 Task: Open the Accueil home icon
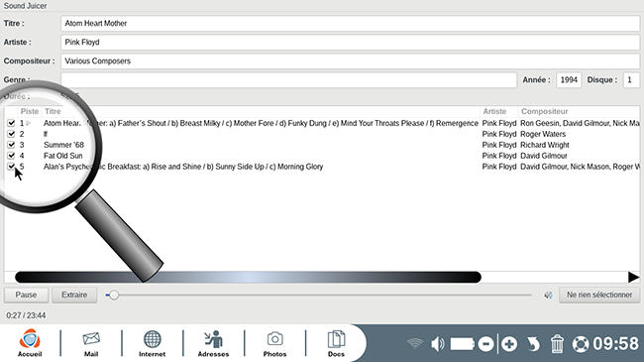[30, 342]
